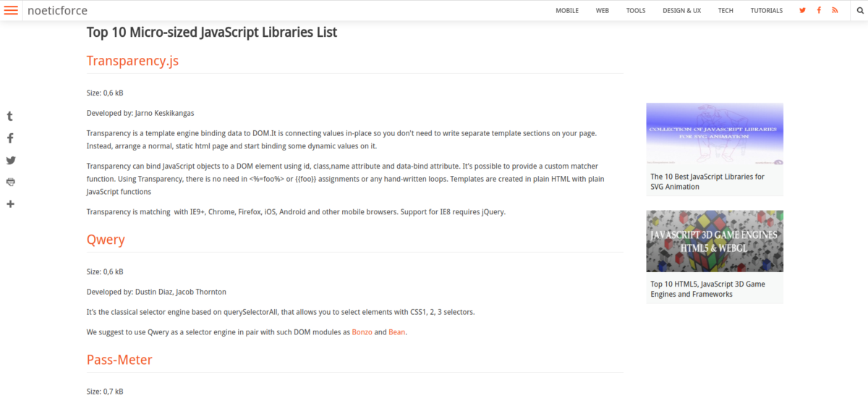Open the MOBILE menu item

coord(567,11)
